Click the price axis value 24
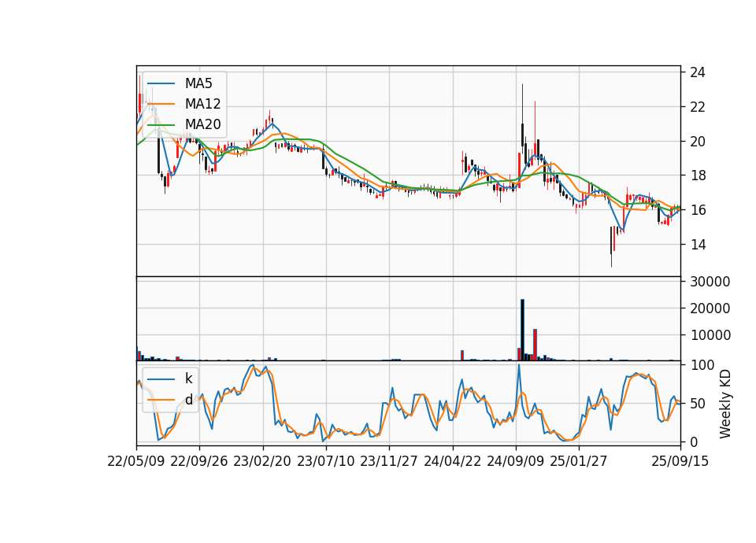This screenshot has height=543, width=756. coord(698,72)
